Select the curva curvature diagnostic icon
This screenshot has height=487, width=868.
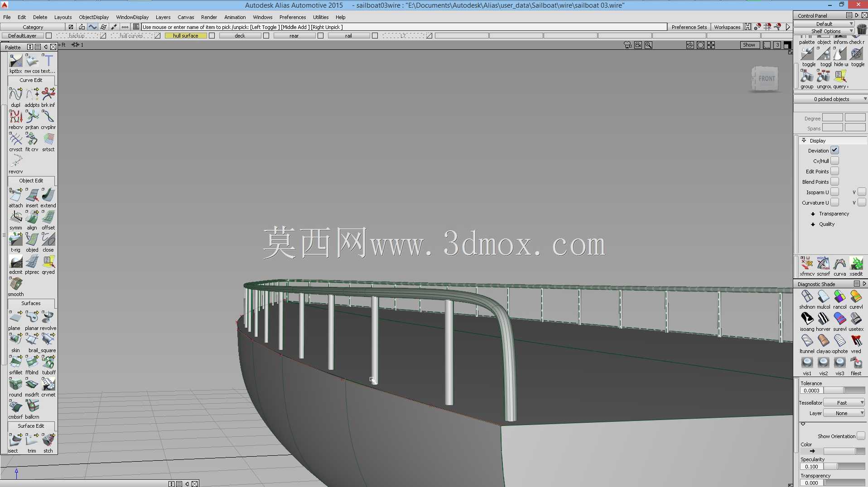tap(839, 263)
